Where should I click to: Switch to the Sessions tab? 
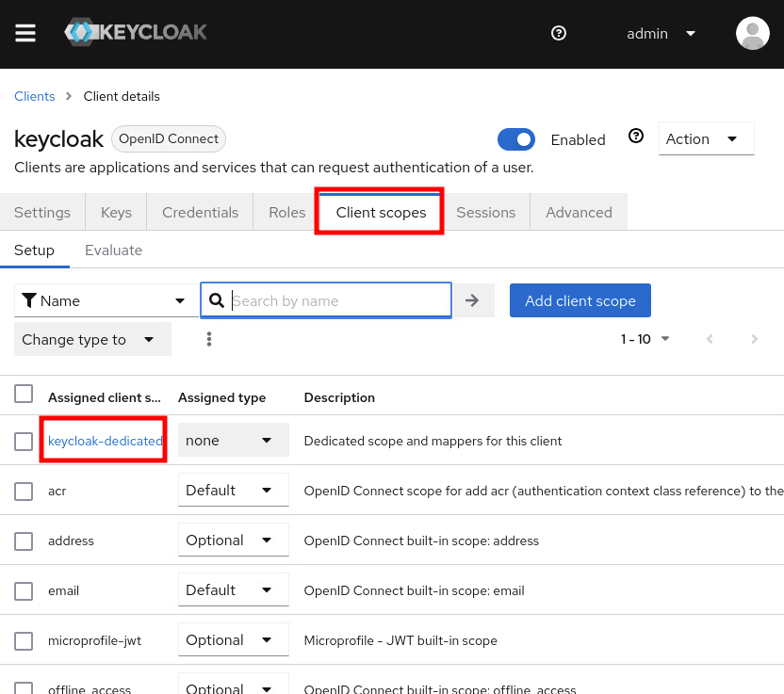pyautogui.click(x=485, y=213)
